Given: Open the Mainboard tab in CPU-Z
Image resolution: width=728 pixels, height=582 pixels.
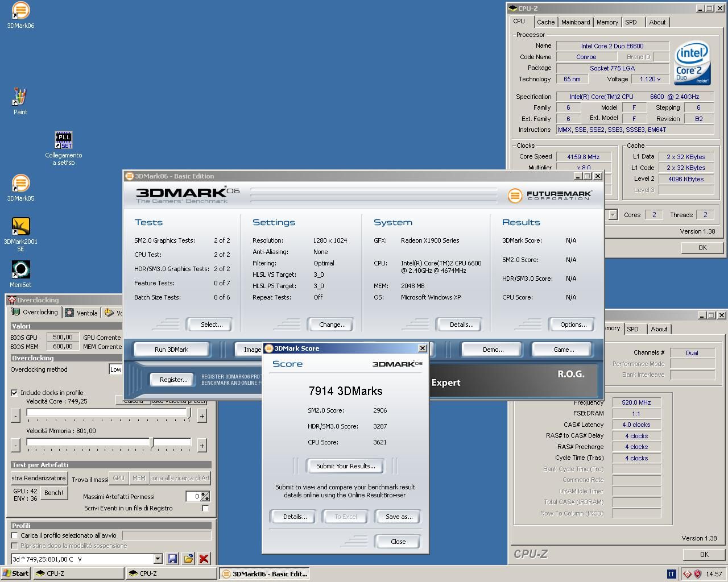Looking at the screenshot, I should (576, 22).
